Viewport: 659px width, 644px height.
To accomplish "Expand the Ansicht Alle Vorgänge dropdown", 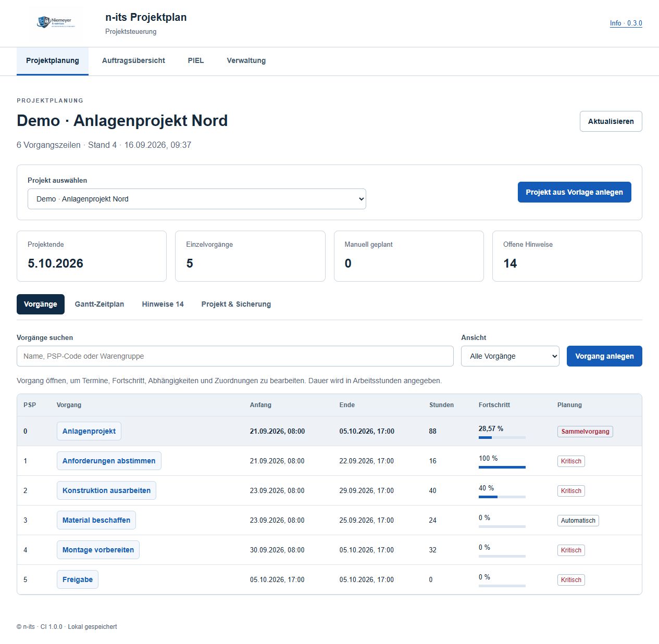I will [510, 356].
